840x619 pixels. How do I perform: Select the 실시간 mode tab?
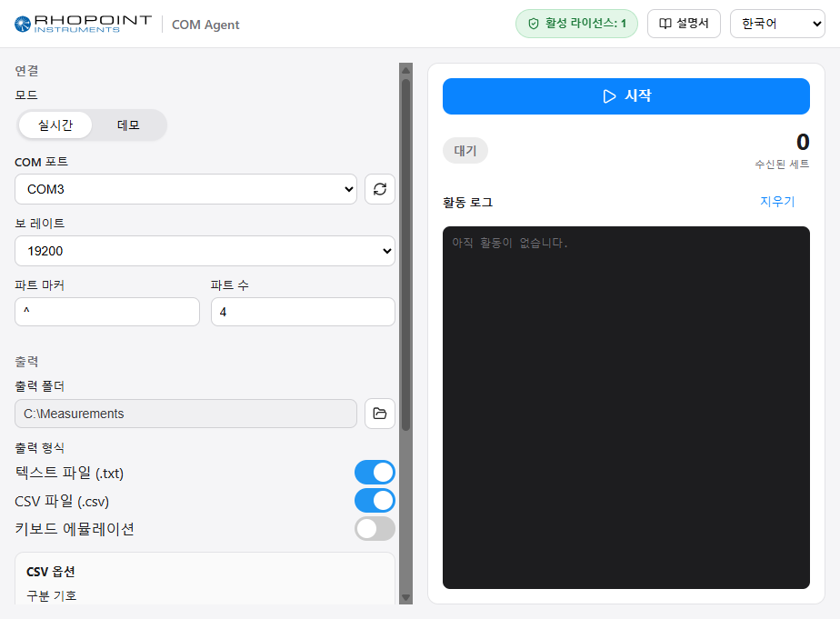click(55, 125)
